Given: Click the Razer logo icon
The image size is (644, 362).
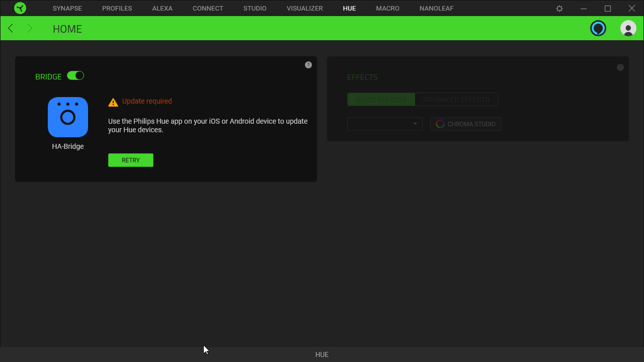Looking at the screenshot, I should click(x=20, y=8).
